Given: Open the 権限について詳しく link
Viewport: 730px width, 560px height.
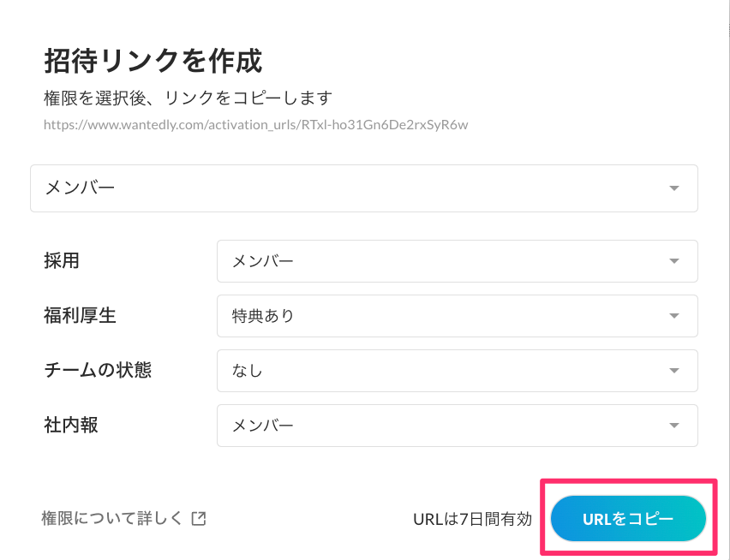Looking at the screenshot, I should tap(112, 518).
